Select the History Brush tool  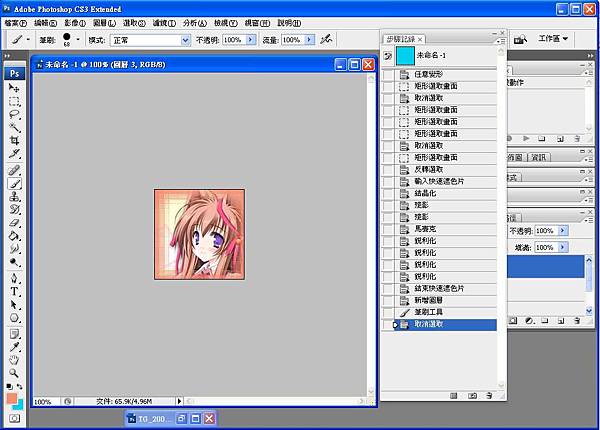click(14, 210)
